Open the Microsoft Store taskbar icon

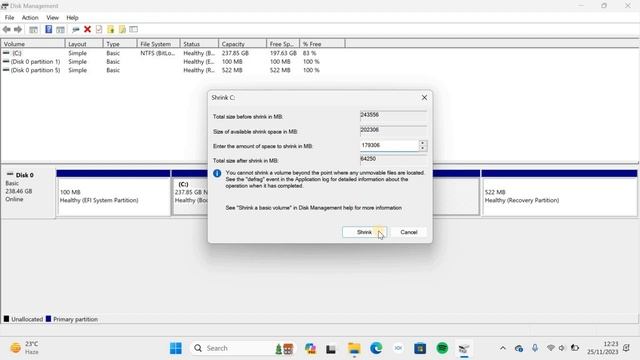pos(420,348)
